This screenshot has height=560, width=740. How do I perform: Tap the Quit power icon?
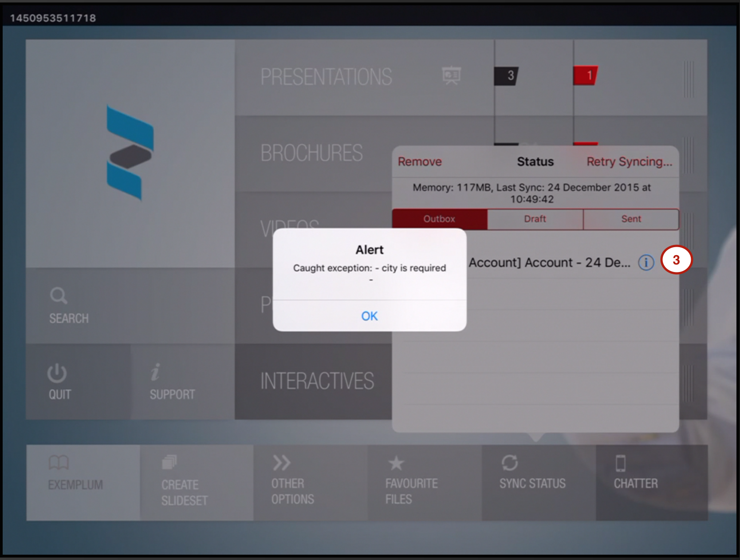(57, 373)
